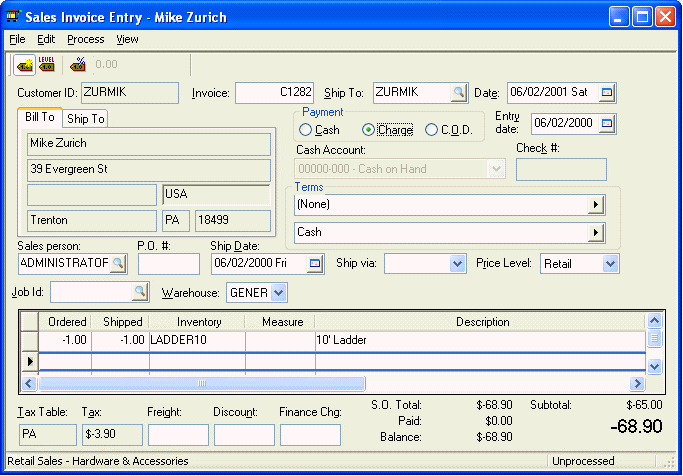Click the grid's horizontal scroll right arrow
The height and width of the screenshot is (476, 683).
point(637,384)
